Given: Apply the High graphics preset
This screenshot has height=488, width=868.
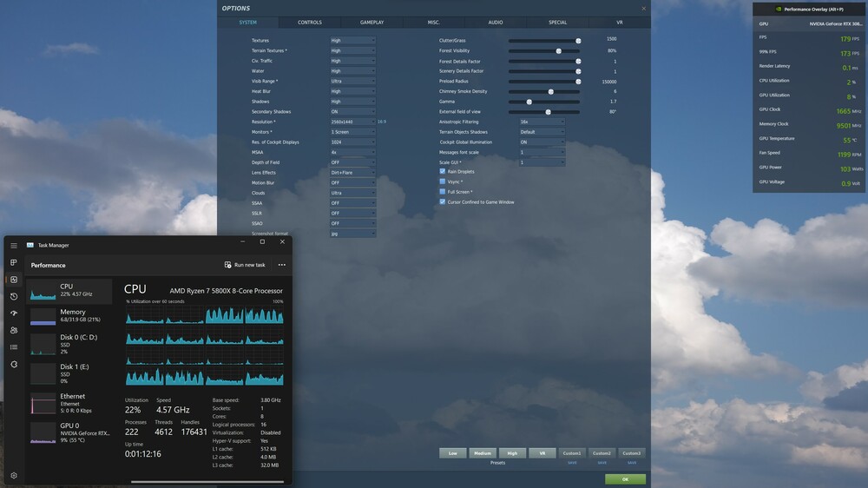Looking at the screenshot, I should tap(512, 453).
